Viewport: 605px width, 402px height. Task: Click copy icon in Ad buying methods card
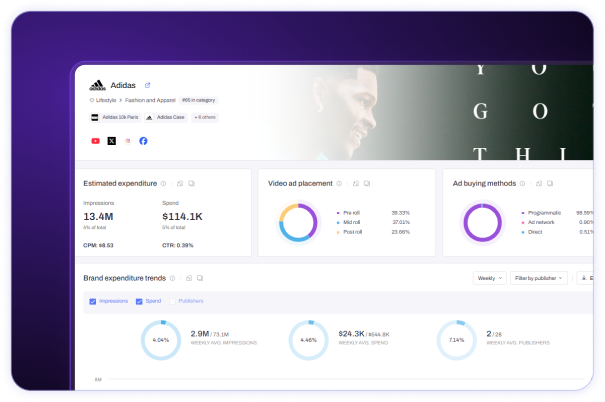coord(550,184)
